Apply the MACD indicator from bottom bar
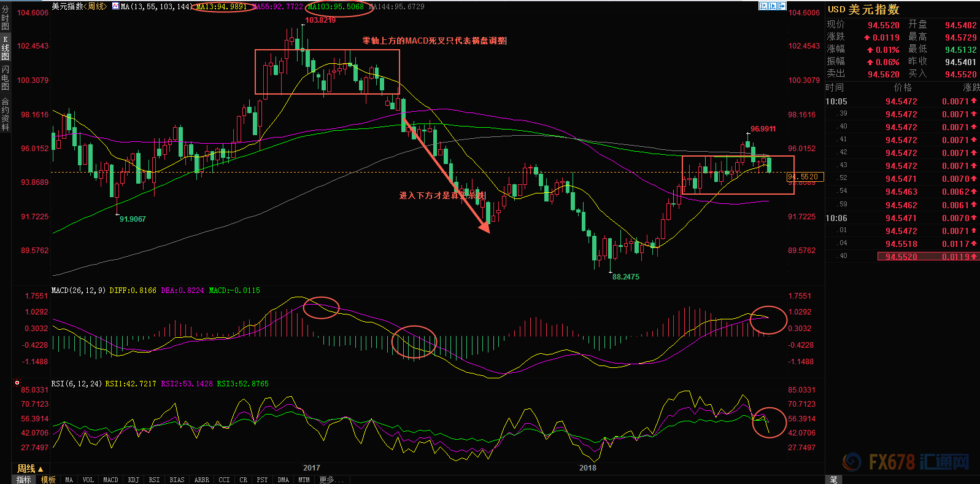 tap(110, 480)
